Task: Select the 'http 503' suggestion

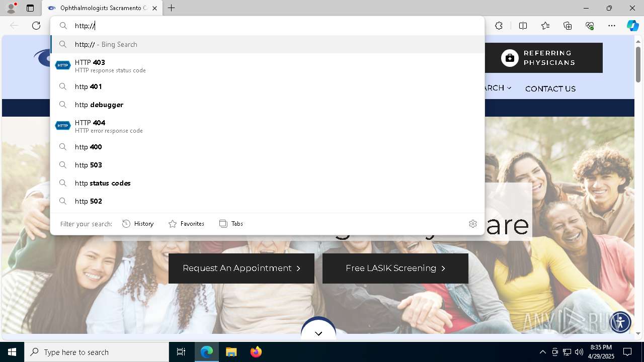Action: coord(267,165)
